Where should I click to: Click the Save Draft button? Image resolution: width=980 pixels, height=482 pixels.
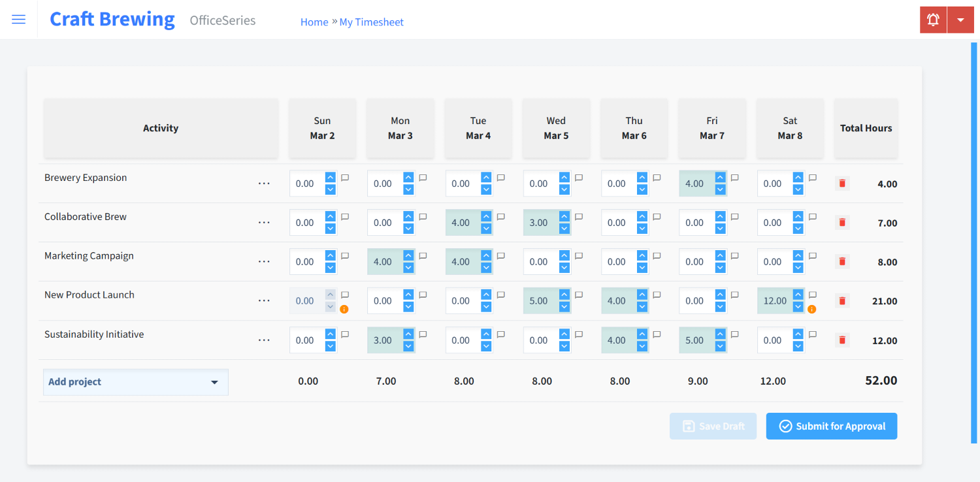[x=713, y=426]
